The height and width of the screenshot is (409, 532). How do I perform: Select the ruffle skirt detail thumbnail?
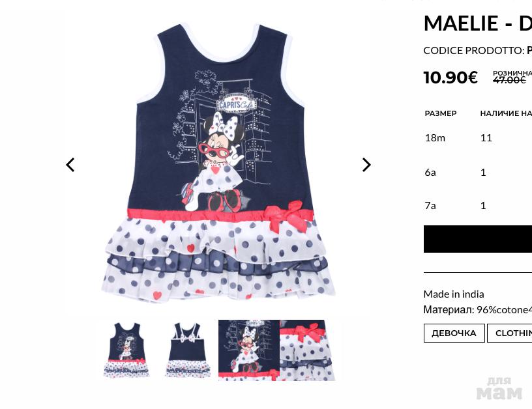pos(308,350)
